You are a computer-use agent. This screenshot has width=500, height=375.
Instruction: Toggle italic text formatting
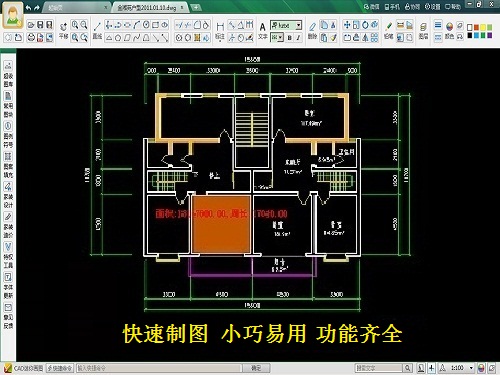click(298, 38)
